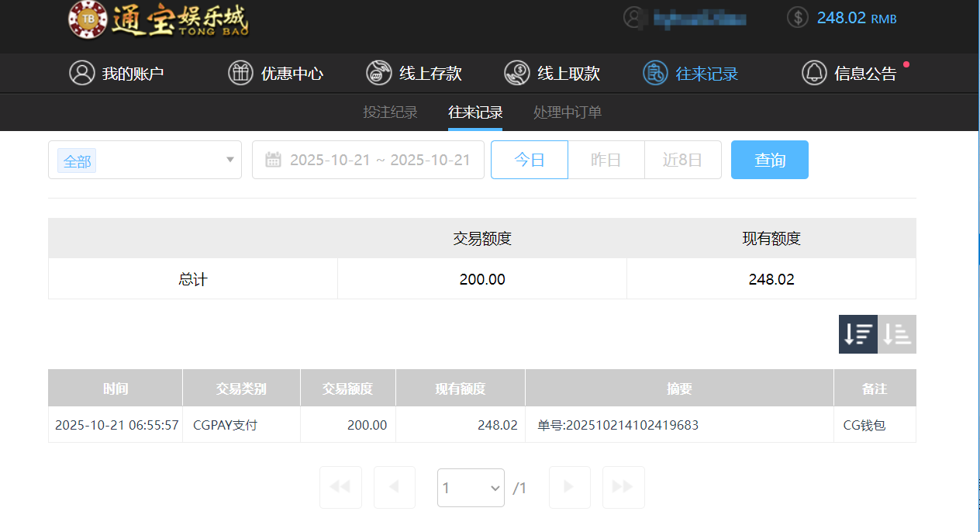Toggle ascending sort order icon

[x=896, y=333]
